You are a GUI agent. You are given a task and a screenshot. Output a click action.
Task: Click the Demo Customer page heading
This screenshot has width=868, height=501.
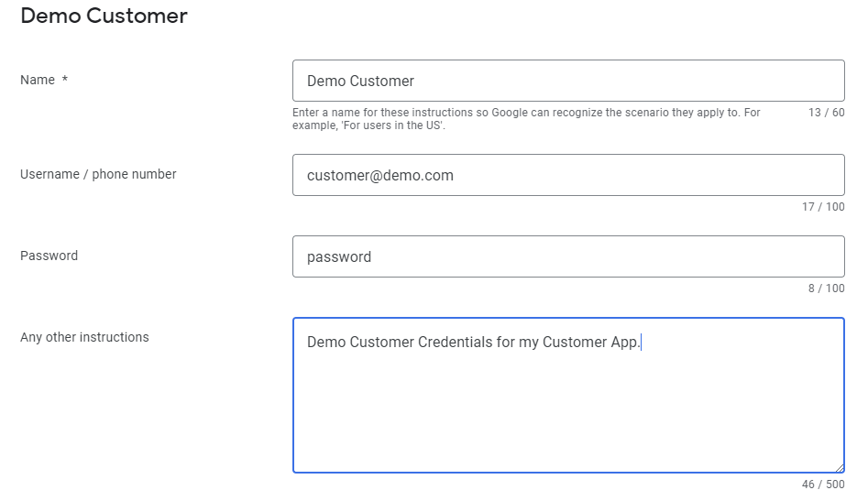[104, 16]
